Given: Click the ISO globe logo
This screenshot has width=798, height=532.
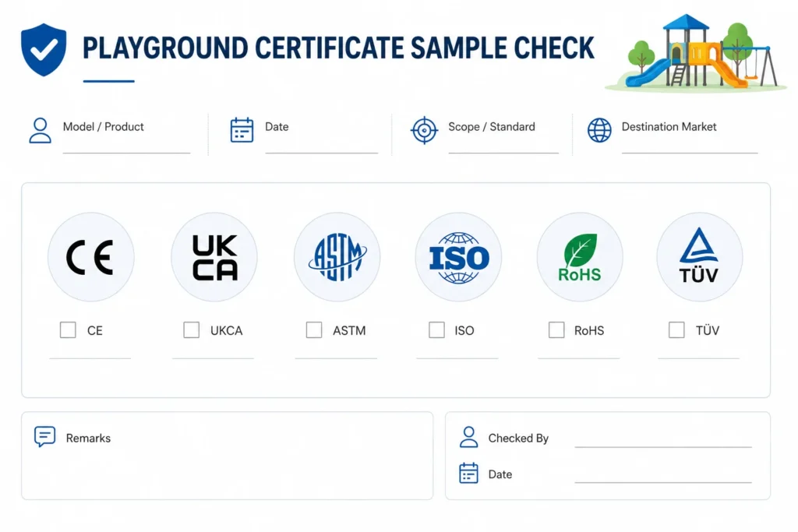Looking at the screenshot, I should [458, 257].
